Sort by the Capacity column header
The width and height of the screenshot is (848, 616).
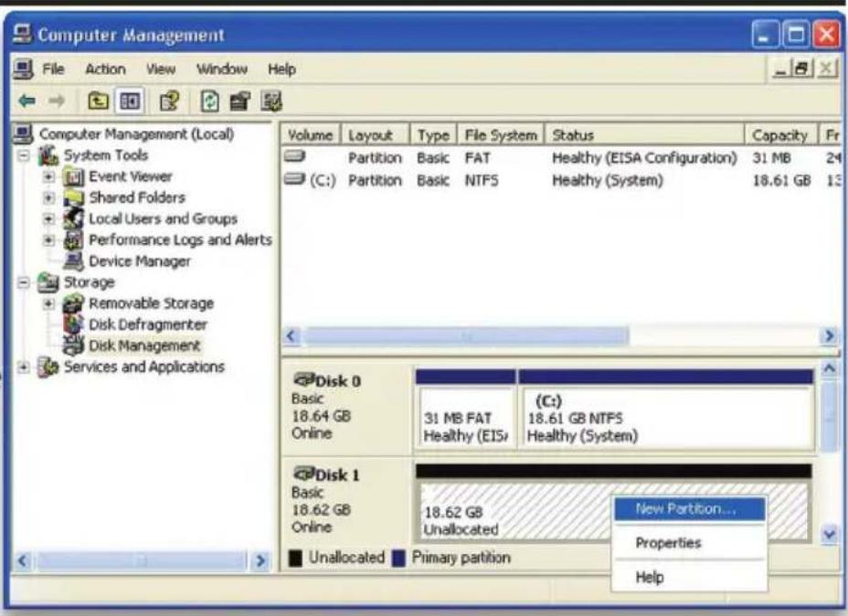(781, 134)
